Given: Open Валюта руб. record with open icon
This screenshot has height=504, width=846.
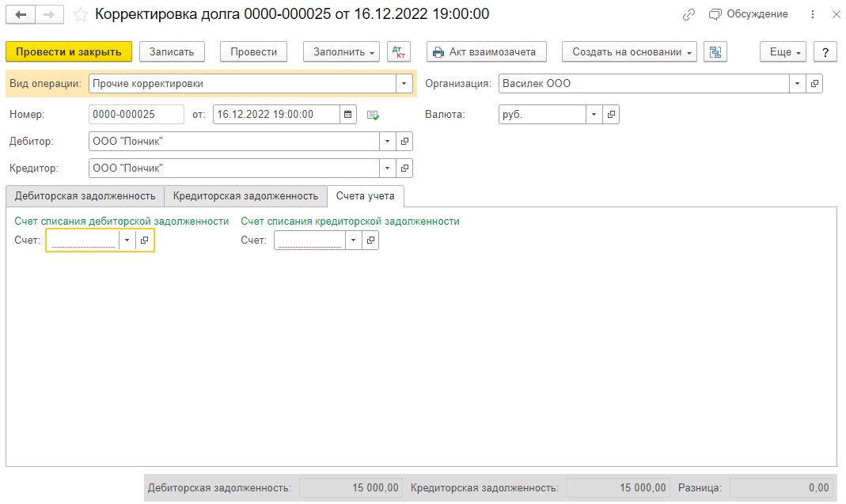Looking at the screenshot, I should click(x=611, y=115).
